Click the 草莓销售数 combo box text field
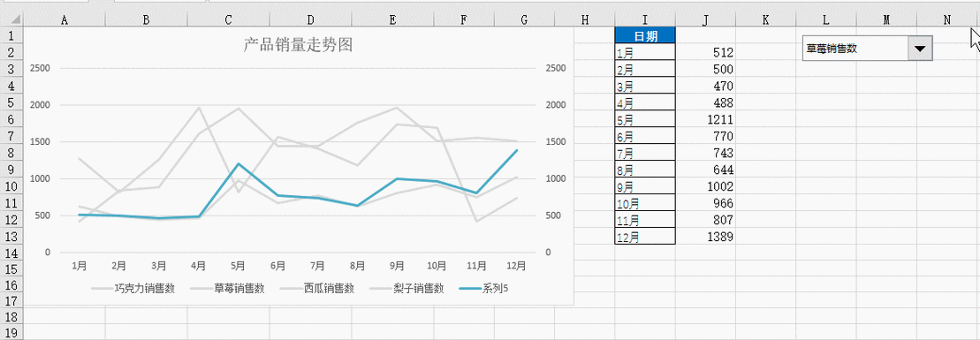This screenshot has height=340, width=980. tap(855, 49)
